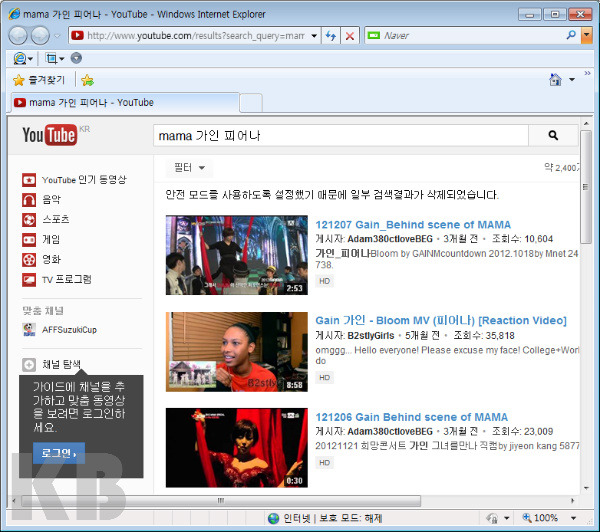Screen dimensions: 600x532
Task: Open the zoom level dropdown arrow
Action: [x=573, y=519]
